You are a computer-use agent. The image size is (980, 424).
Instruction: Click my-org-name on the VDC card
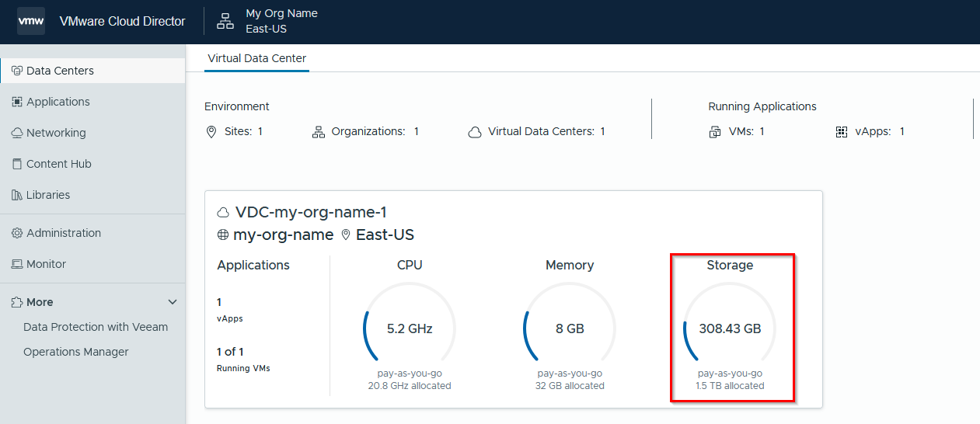[x=284, y=235]
